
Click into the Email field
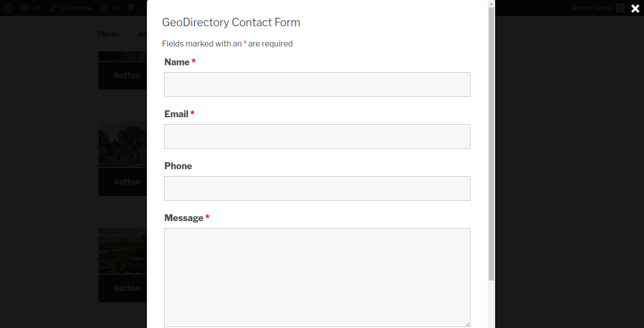(x=317, y=137)
